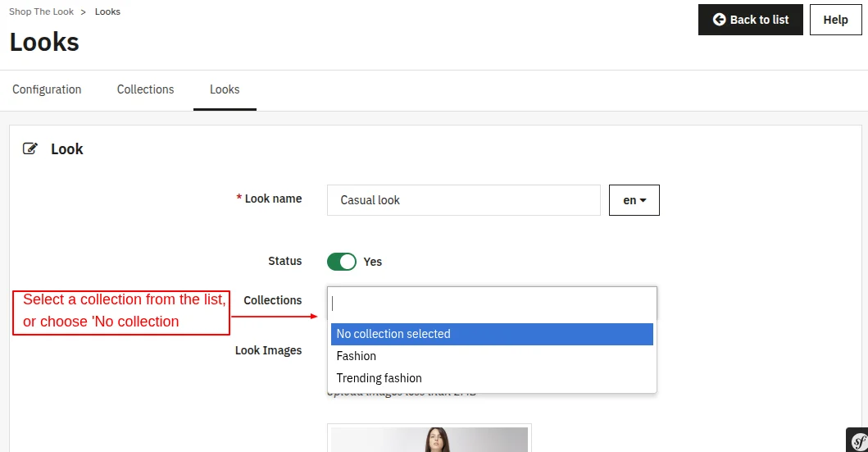The image size is (868, 452).
Task: Click the Look Images label
Action: [x=269, y=350]
